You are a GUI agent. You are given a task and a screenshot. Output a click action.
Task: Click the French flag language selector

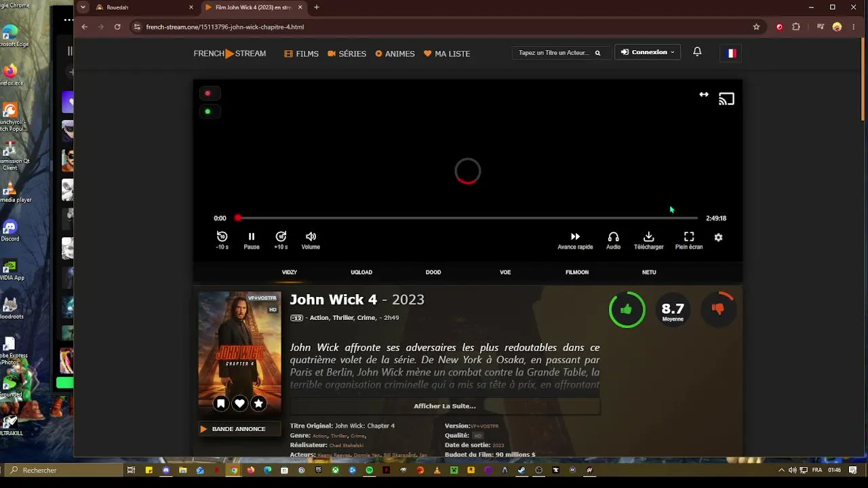(731, 53)
